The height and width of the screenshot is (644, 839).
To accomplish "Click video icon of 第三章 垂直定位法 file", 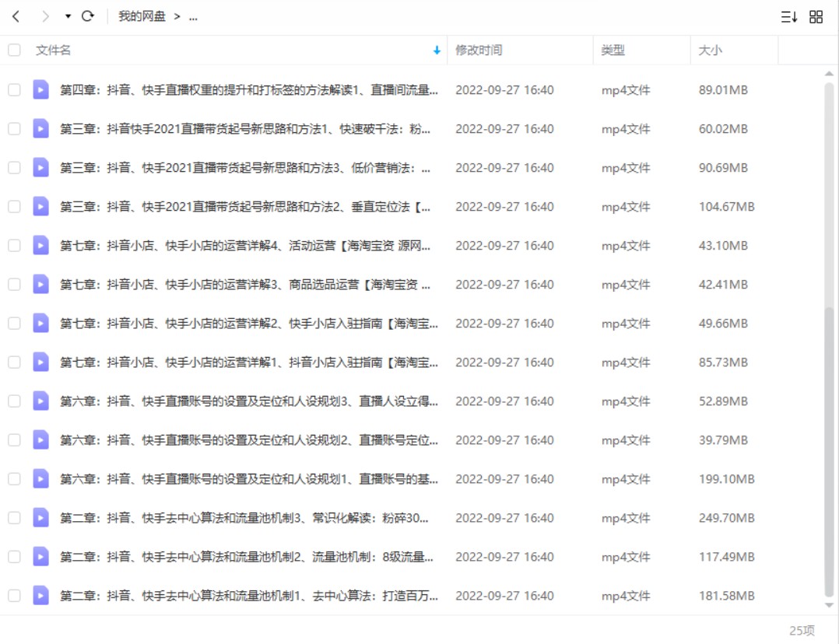I will [x=40, y=207].
